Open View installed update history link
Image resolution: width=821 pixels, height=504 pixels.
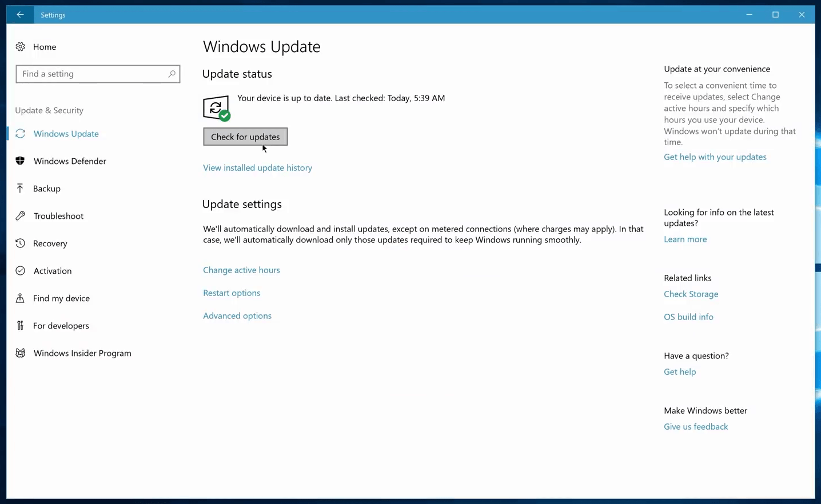(x=257, y=167)
